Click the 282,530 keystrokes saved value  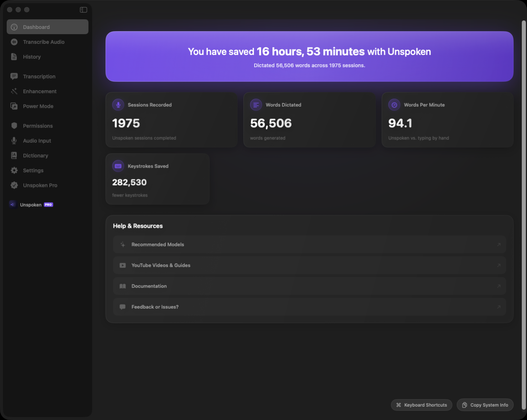(130, 182)
